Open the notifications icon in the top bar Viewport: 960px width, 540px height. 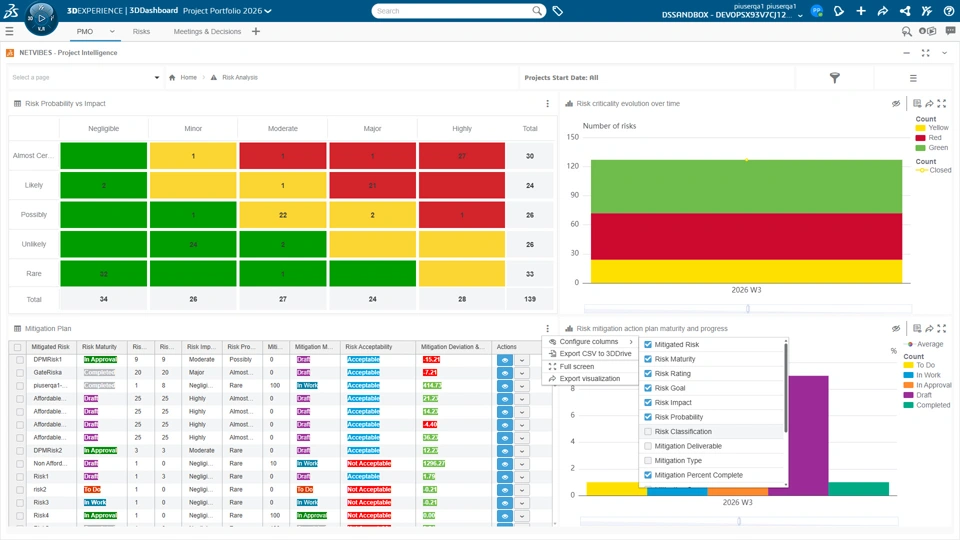(x=839, y=11)
